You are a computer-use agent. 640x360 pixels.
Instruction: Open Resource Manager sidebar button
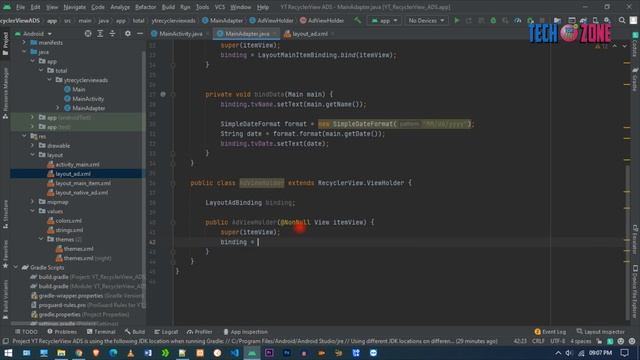click(5, 93)
